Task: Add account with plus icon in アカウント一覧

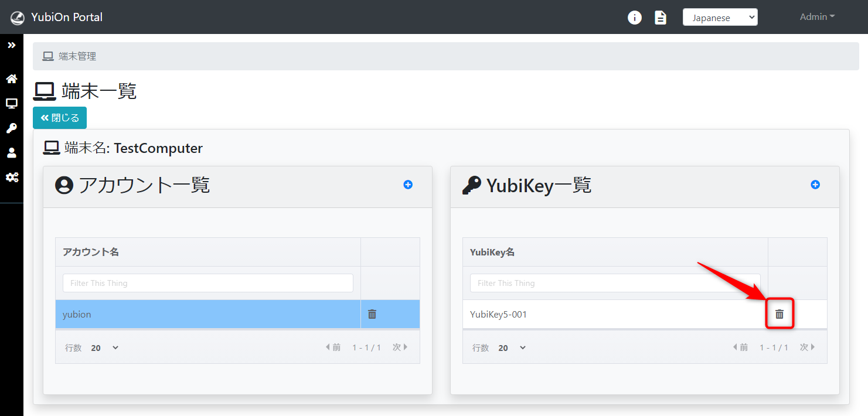Action: (408, 185)
